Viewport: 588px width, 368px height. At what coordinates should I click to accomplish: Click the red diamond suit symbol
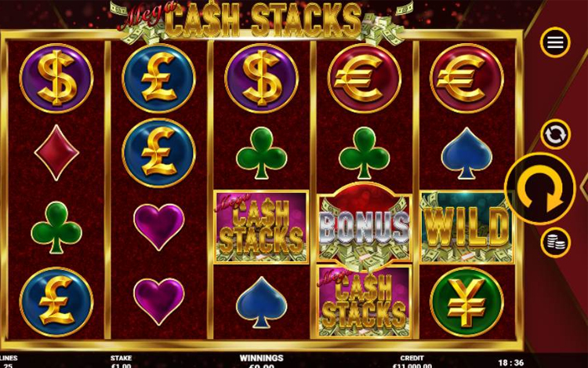click(56, 152)
